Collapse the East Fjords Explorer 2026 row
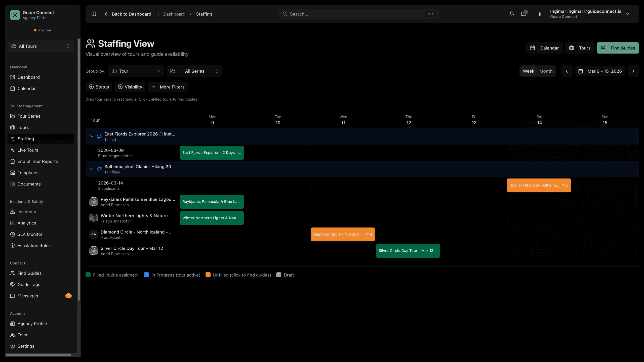This screenshot has width=644, height=362. [x=92, y=136]
